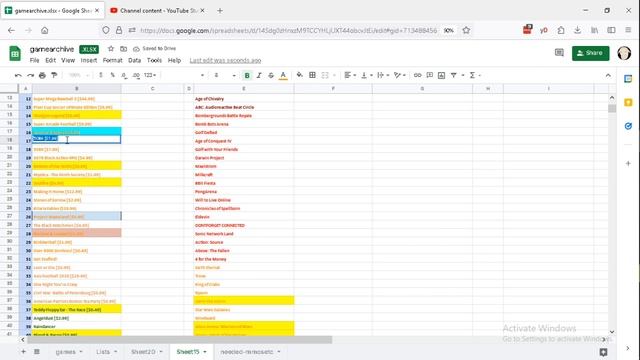Open the Last edit was seconds ago link
This screenshot has height=360, width=640.
225,60
